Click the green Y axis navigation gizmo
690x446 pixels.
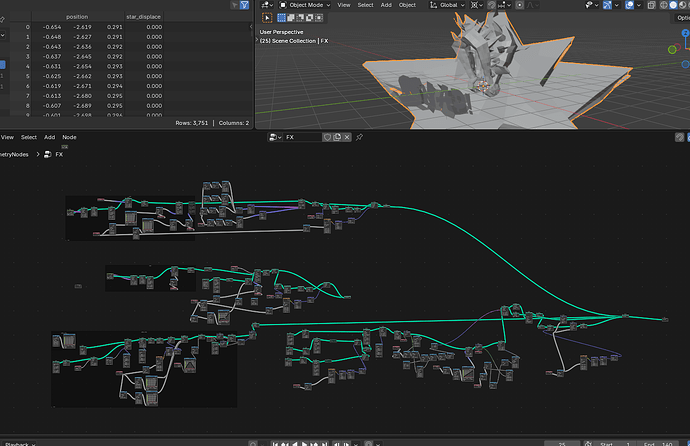coord(672,50)
